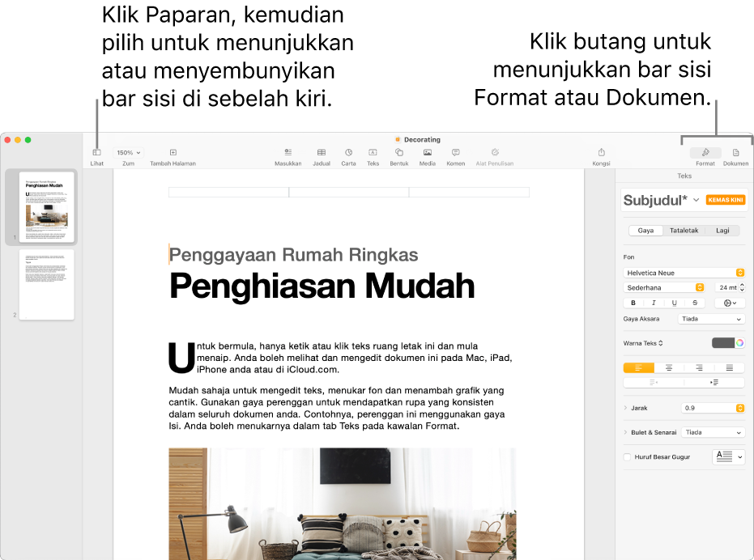Open the Bentuk shapes icon
Viewport: 754px width, 560px height.
click(x=399, y=152)
